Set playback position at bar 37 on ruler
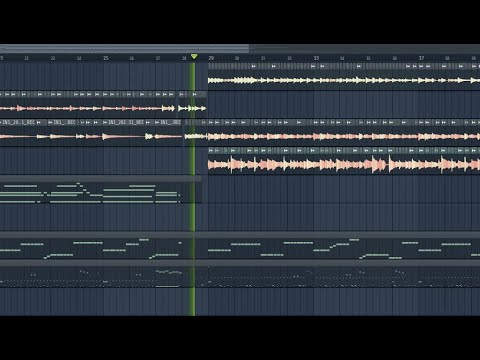480x360 pixels. coord(421,58)
